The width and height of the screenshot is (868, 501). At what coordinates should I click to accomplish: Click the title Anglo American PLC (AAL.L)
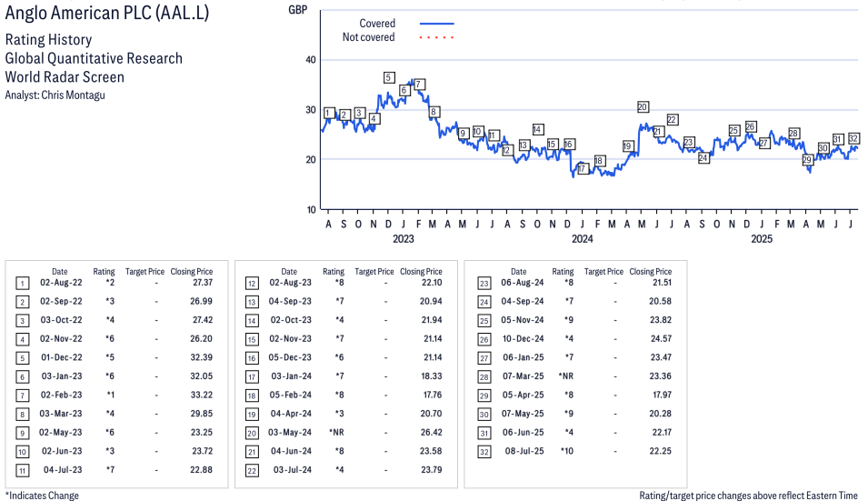(107, 12)
